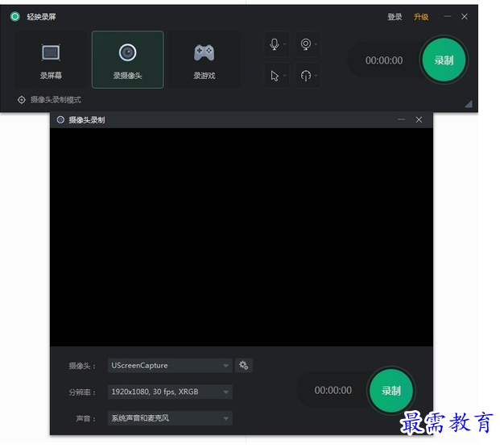Click the 升级 upgrade link
The image size is (500, 448).
[421, 17]
